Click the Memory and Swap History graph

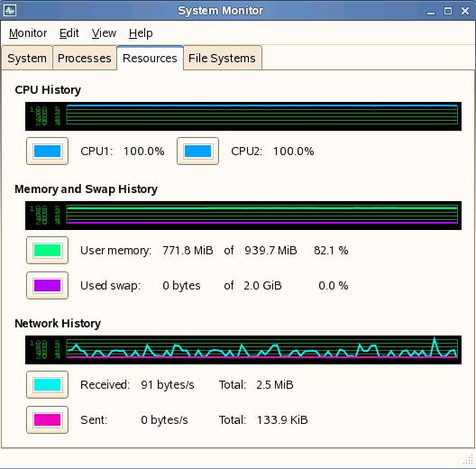click(x=243, y=216)
